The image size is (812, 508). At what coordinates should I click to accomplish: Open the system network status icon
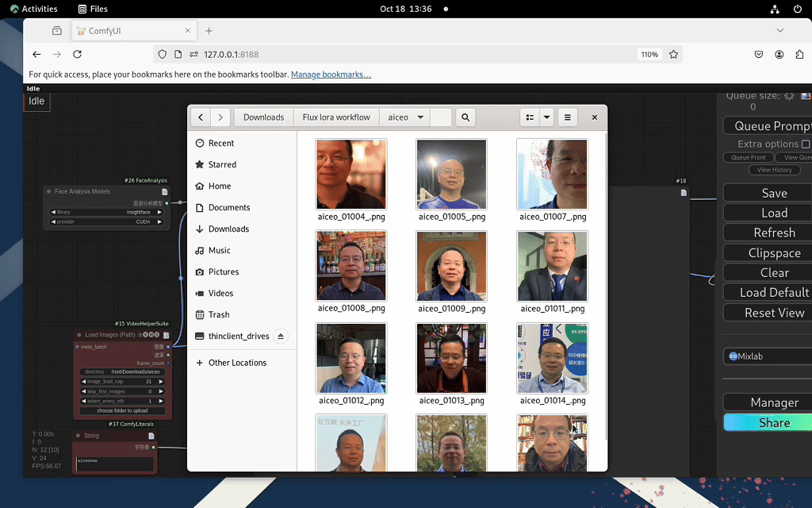point(775,9)
